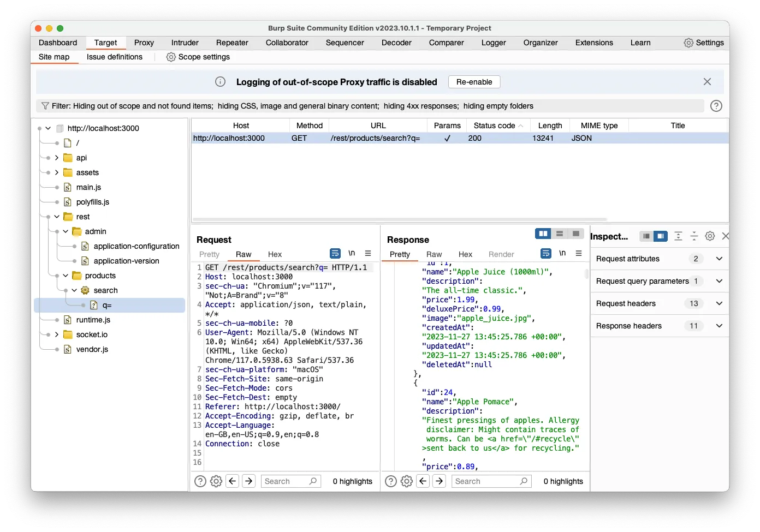
Task: Collapse the admin folder
Action: pos(66,231)
